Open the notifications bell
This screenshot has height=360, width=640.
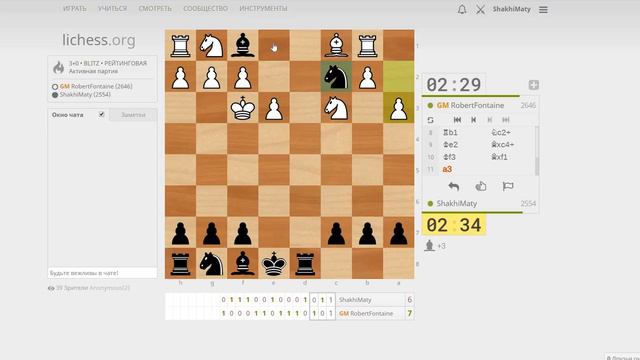[462, 9]
